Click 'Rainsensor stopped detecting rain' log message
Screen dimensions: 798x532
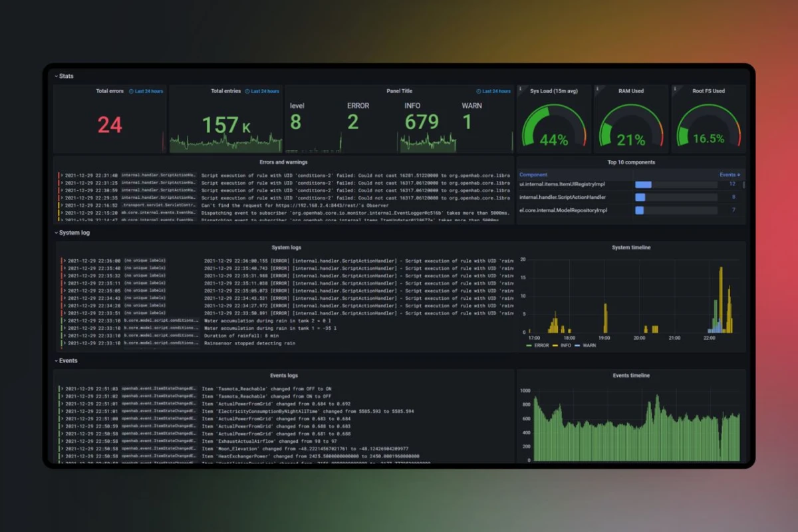(249, 343)
